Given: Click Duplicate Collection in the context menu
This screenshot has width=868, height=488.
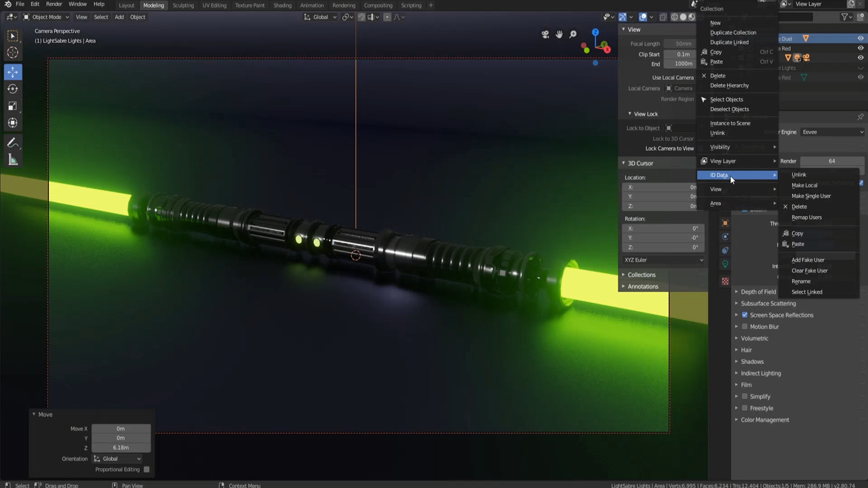Looking at the screenshot, I should [x=732, y=33].
